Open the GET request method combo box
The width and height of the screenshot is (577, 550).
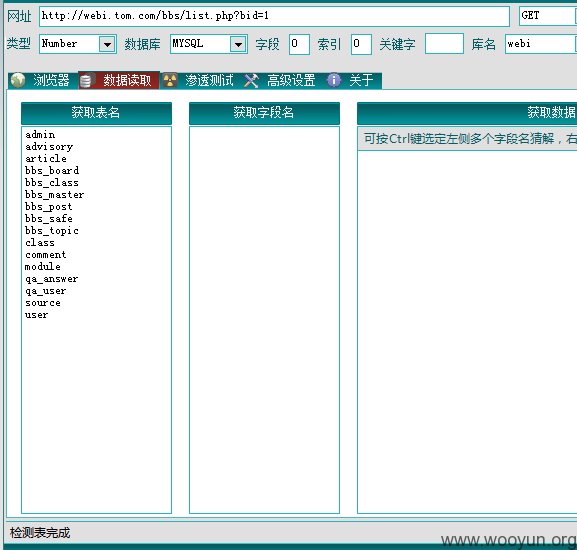[x=548, y=16]
